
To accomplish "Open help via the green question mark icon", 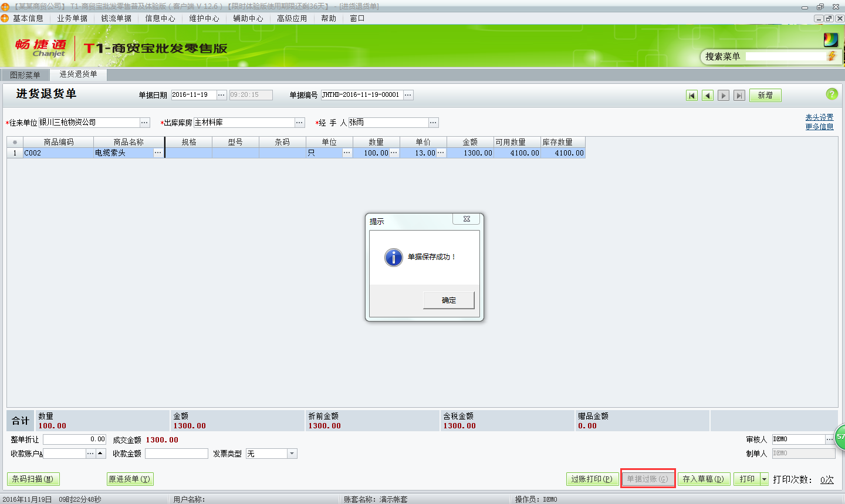I will (x=833, y=94).
